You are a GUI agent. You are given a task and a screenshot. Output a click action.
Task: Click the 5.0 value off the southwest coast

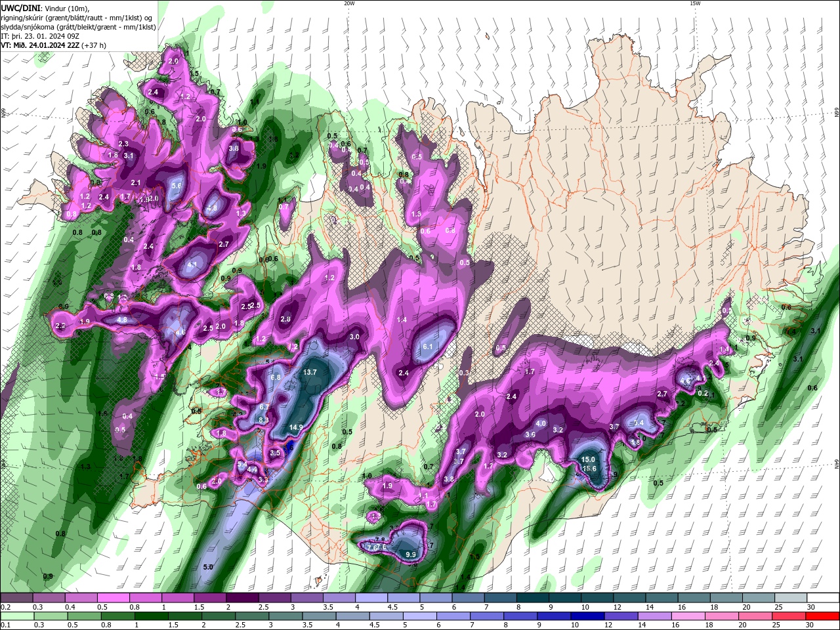pyautogui.click(x=209, y=567)
